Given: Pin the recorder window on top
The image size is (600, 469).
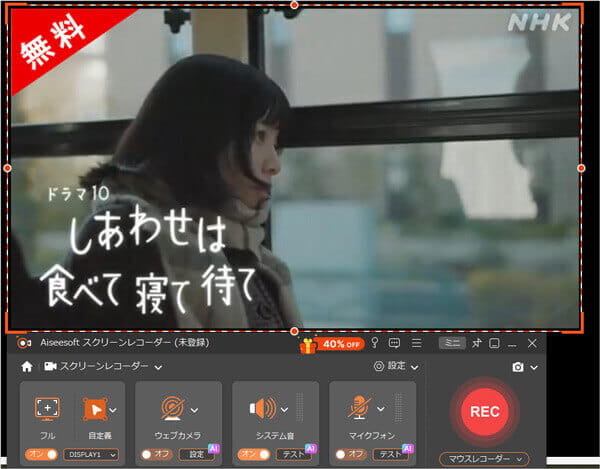Looking at the screenshot, I should (476, 343).
